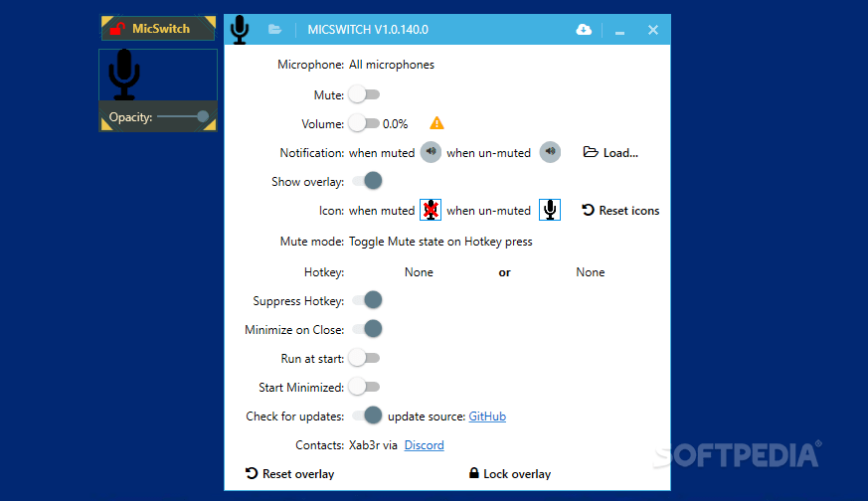Click the Load... notification button
Screen dimensions: 868x501
click(610, 153)
